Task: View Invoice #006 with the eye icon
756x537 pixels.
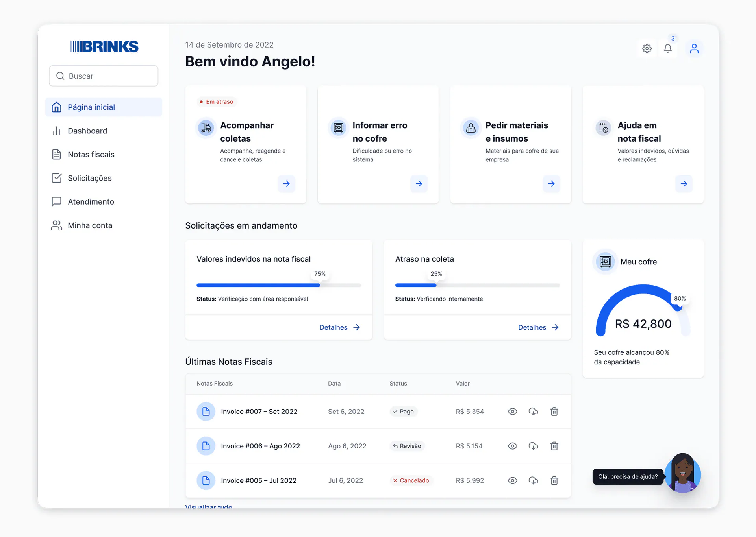Action: coord(512,446)
